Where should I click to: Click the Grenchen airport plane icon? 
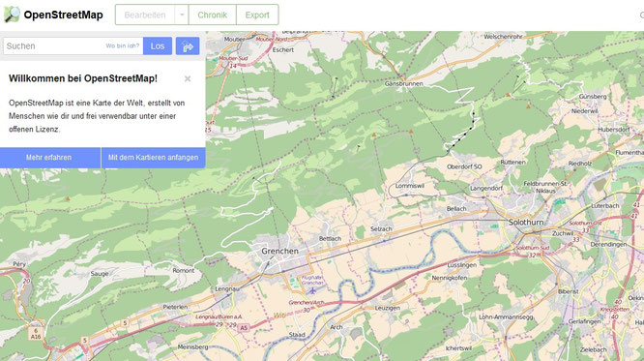pos(313,290)
